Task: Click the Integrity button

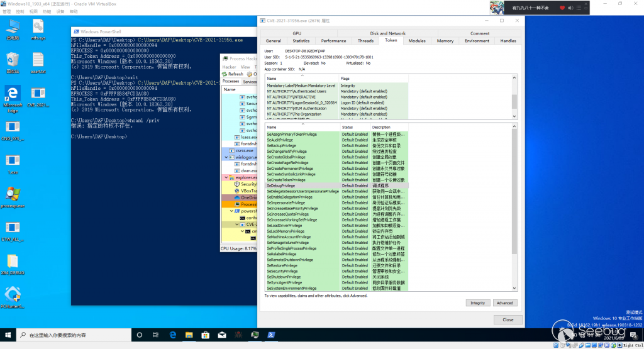Action: pos(477,302)
